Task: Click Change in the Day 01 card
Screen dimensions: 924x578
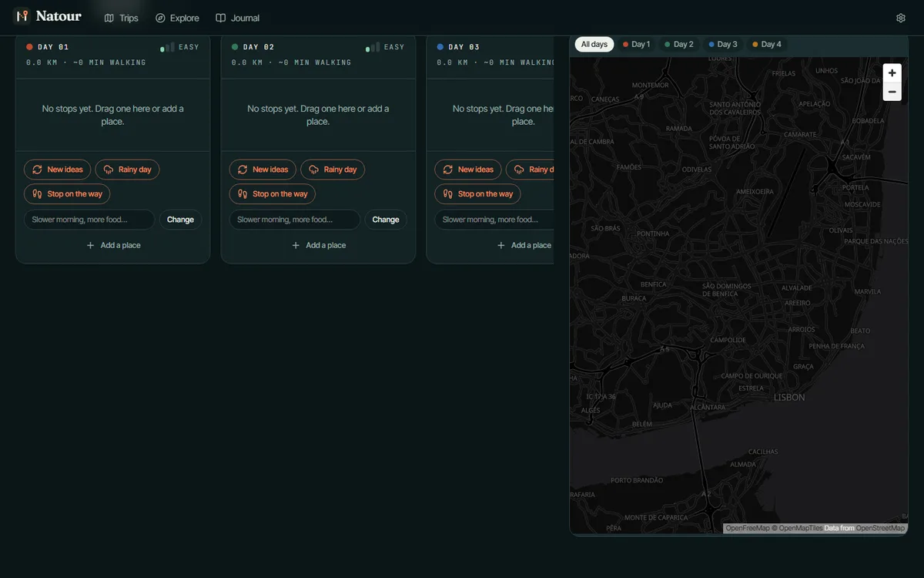Action: (x=180, y=220)
